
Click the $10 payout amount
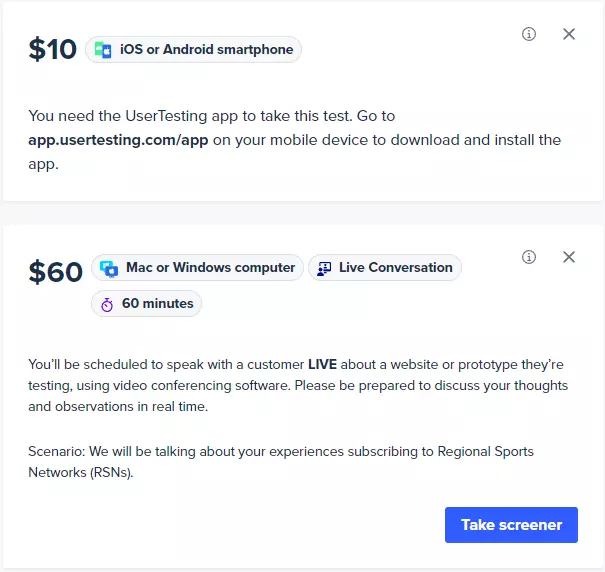52,49
